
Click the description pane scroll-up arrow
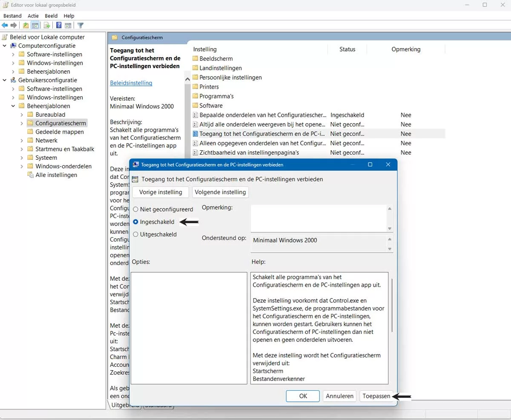click(187, 80)
